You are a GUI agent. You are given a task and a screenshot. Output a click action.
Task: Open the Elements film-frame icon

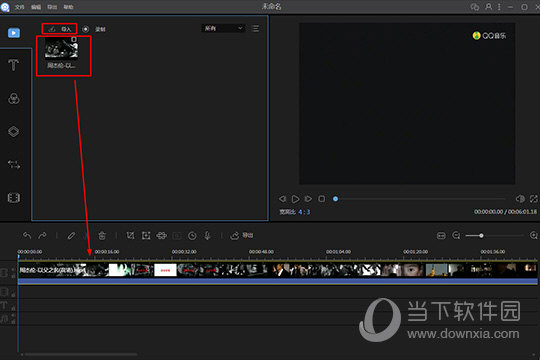click(14, 198)
